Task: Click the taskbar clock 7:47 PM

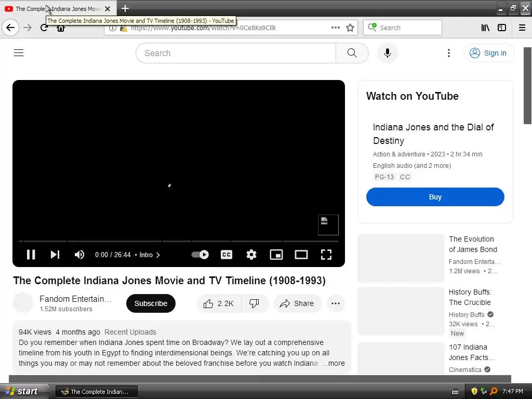Action: 513,391
